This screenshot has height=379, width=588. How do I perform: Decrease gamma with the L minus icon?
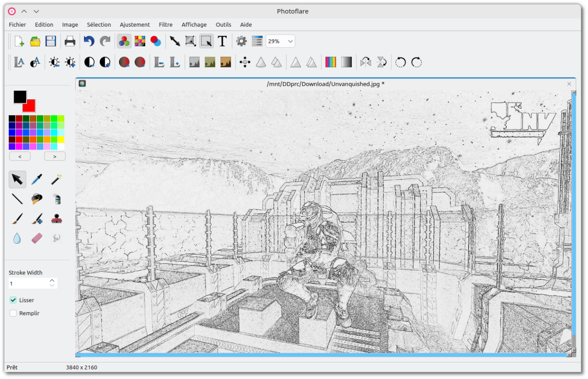[159, 62]
